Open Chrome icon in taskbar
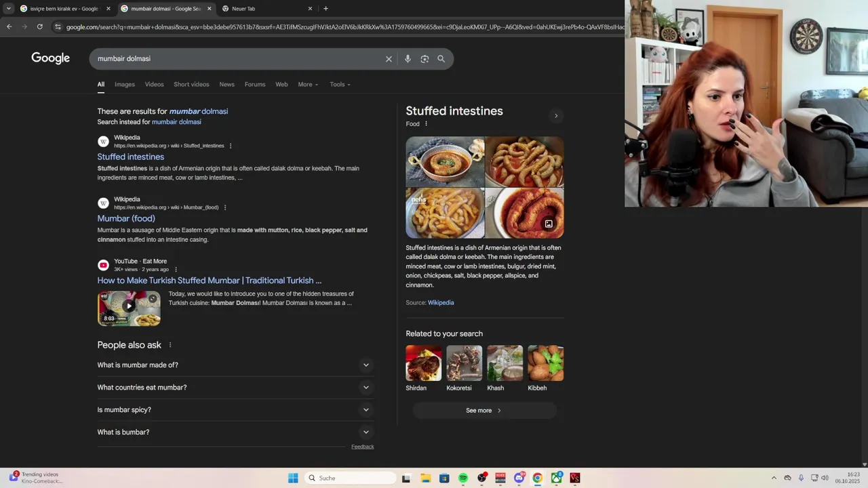The height and width of the screenshot is (488, 868). pos(537,478)
